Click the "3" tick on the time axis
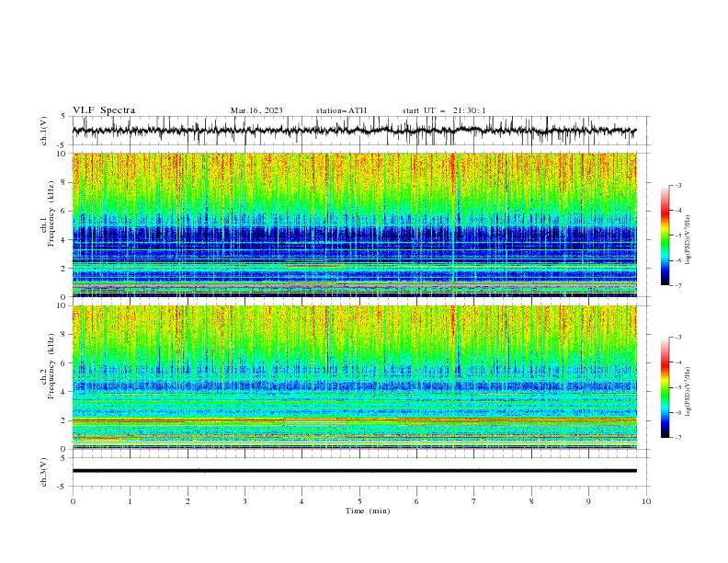Viewport: 728px width, 563px height. click(245, 501)
